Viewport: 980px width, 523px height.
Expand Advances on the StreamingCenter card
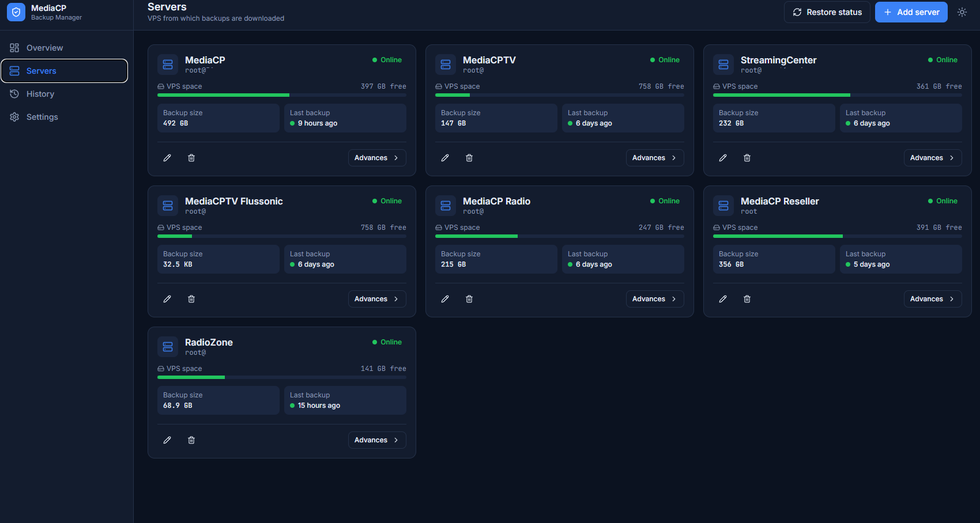click(x=933, y=158)
